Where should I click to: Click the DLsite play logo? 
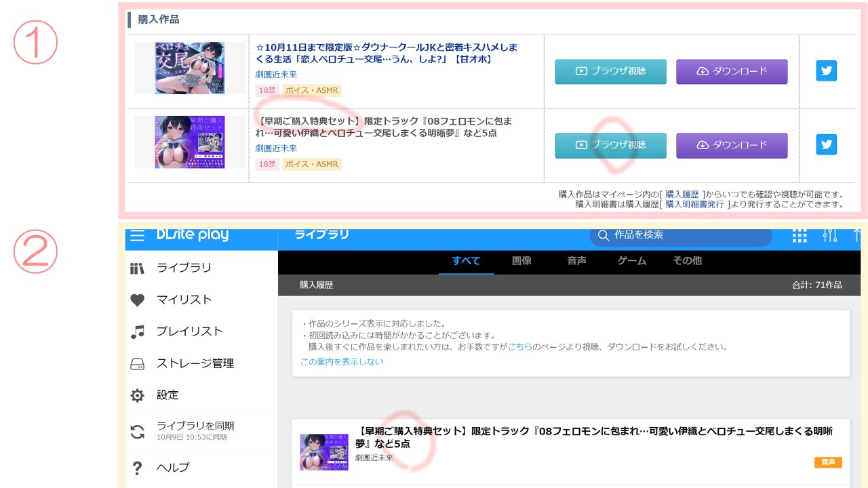[193, 235]
